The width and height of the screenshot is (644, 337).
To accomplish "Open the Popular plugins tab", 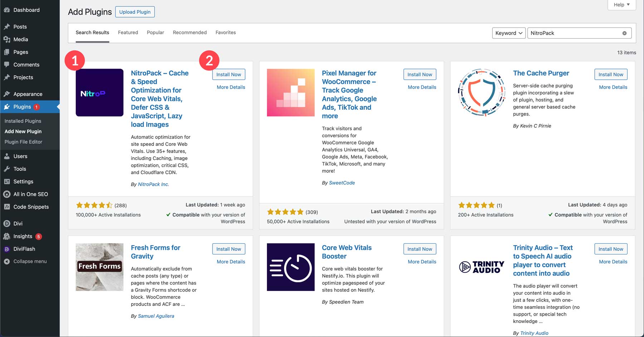I will click(x=155, y=33).
